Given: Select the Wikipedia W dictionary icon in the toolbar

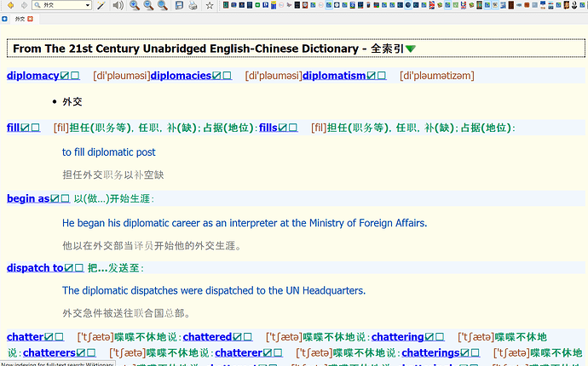Looking at the screenshot, I should (495, 5).
